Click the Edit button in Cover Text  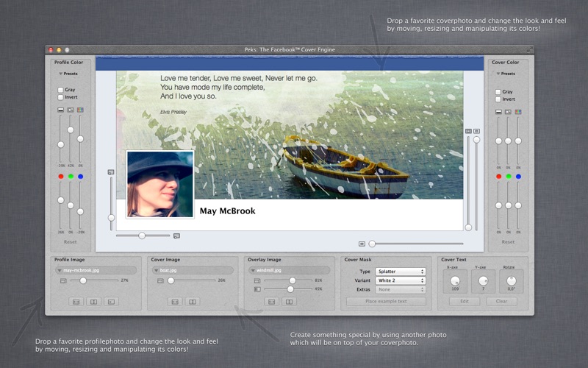coord(465,302)
